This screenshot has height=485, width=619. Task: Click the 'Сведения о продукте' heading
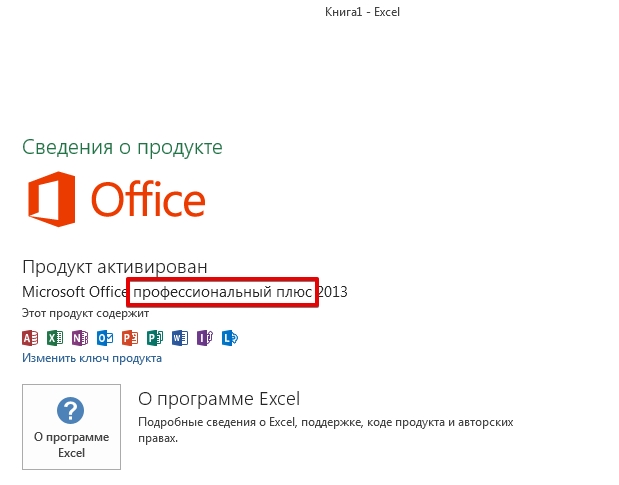click(x=122, y=147)
